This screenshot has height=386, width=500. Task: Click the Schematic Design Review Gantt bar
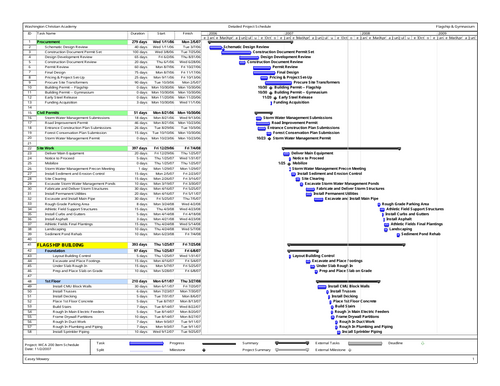[x=216, y=48]
